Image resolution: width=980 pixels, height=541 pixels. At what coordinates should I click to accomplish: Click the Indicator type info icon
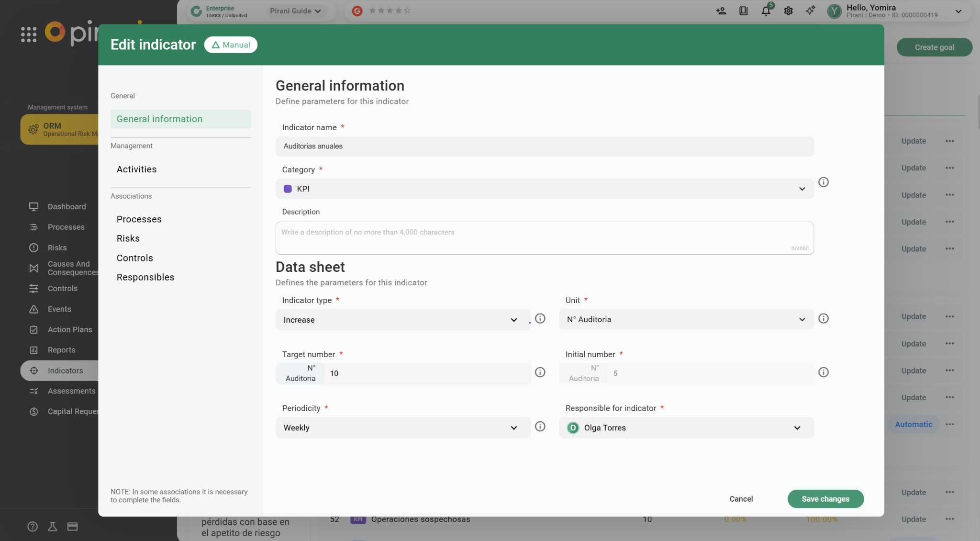(540, 318)
